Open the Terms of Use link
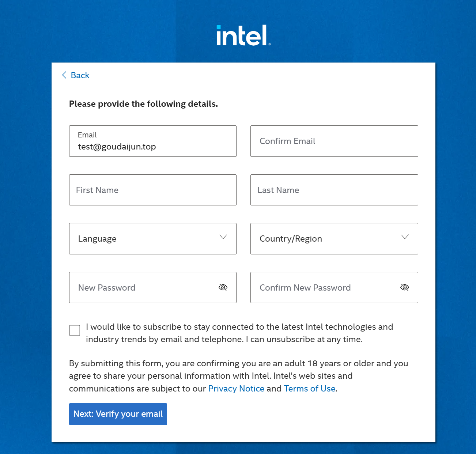The image size is (476, 454). pos(310,389)
